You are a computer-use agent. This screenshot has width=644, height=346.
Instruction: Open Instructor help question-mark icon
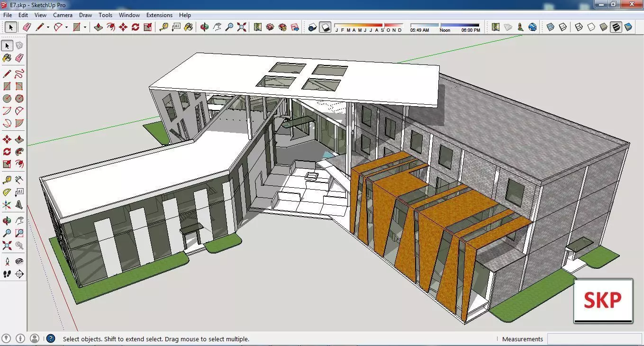51,338
